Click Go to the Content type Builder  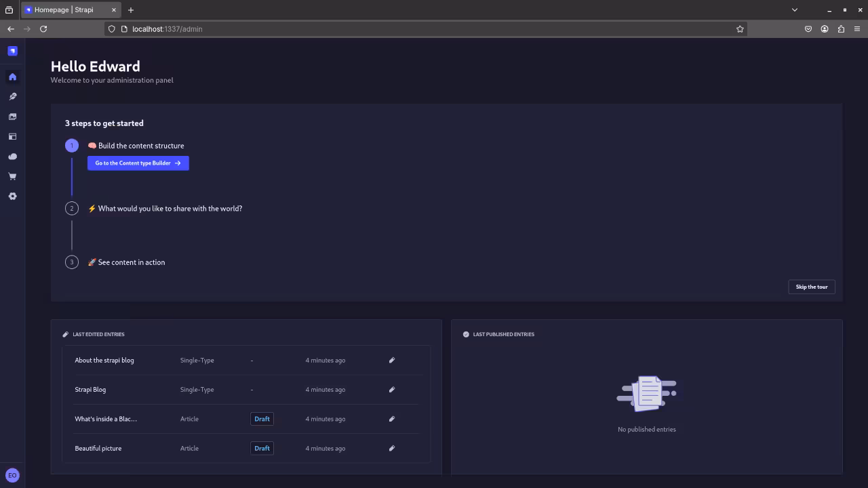138,163
